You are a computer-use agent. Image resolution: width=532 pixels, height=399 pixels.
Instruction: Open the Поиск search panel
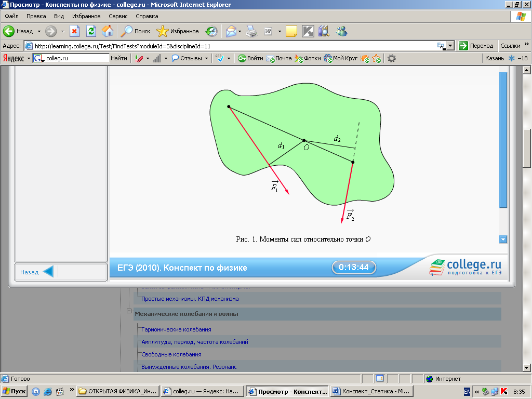coord(136,31)
